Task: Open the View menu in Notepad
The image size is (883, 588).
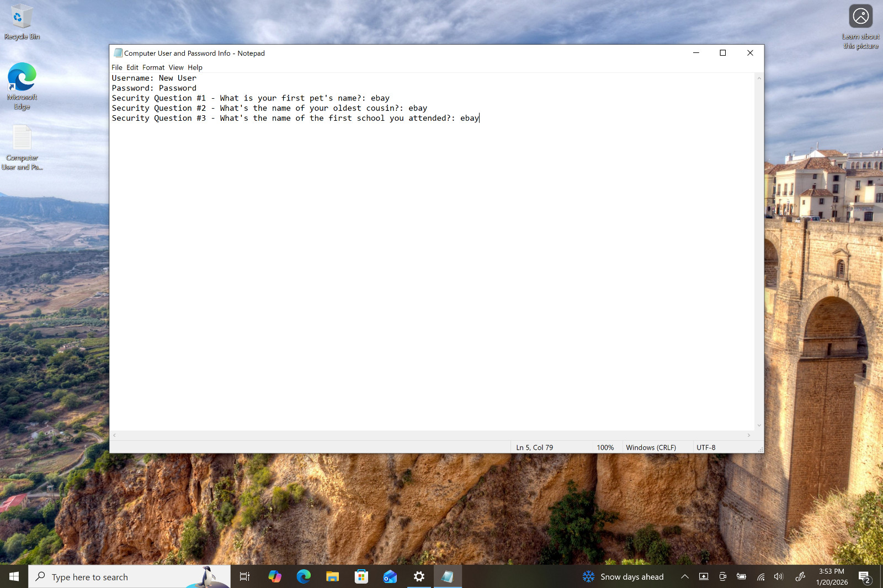Action: (x=176, y=67)
